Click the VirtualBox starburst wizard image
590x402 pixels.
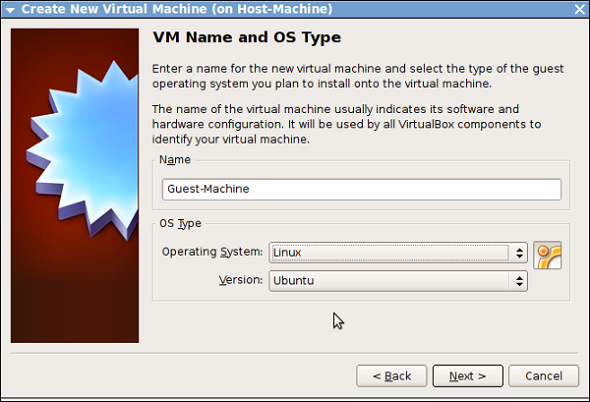(75, 186)
